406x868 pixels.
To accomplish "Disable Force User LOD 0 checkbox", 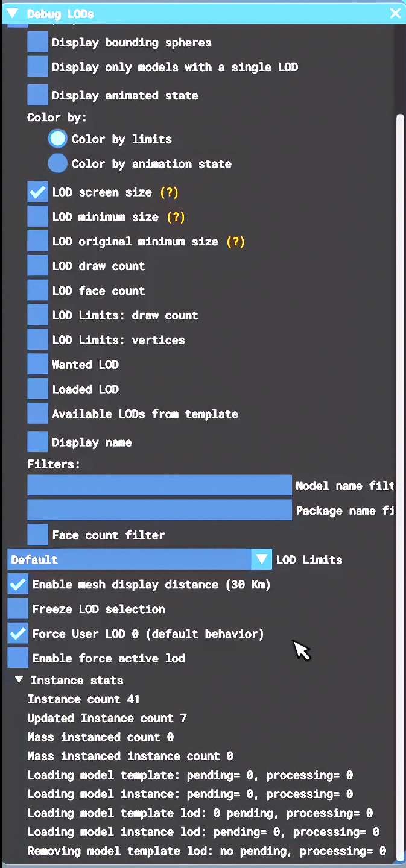I will coord(18,634).
